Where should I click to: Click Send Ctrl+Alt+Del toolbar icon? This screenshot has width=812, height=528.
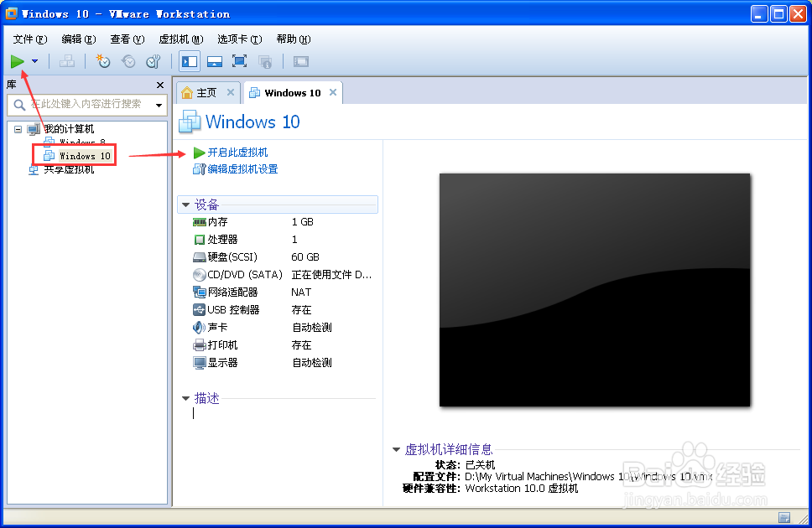[67, 62]
